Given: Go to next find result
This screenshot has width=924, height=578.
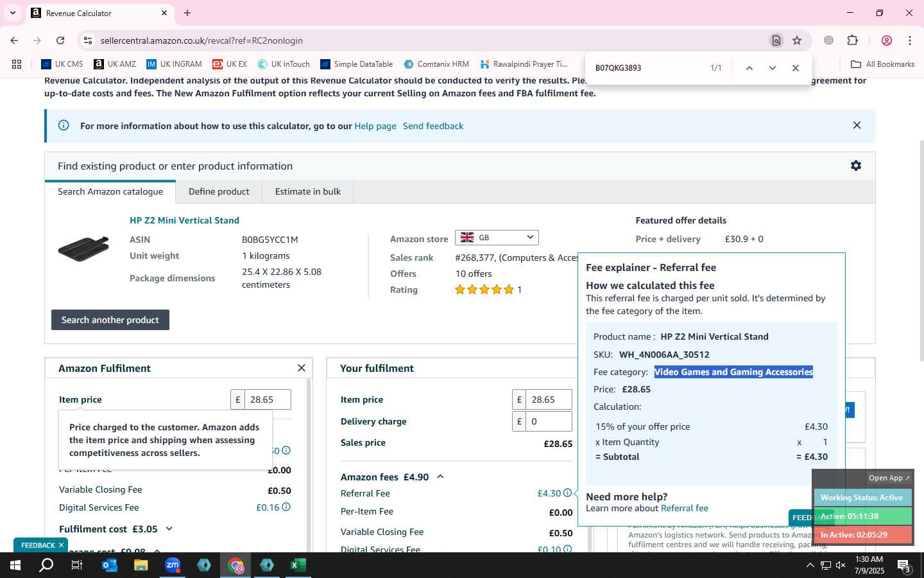Looking at the screenshot, I should pos(773,68).
